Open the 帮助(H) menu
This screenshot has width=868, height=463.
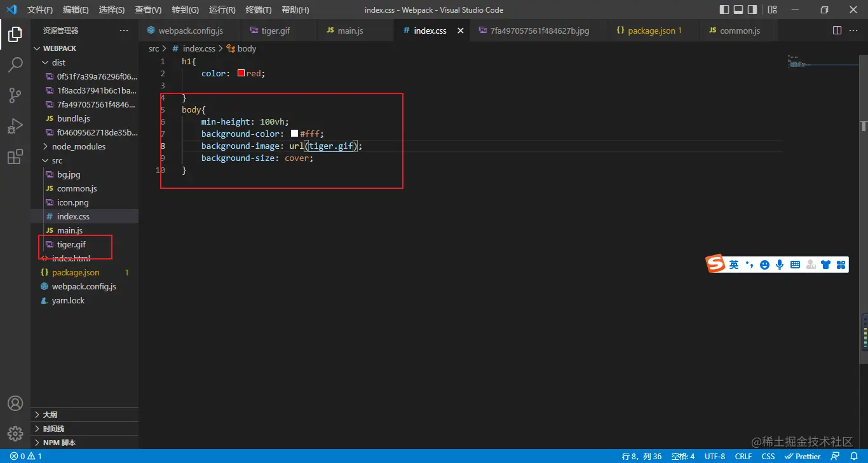[295, 10]
